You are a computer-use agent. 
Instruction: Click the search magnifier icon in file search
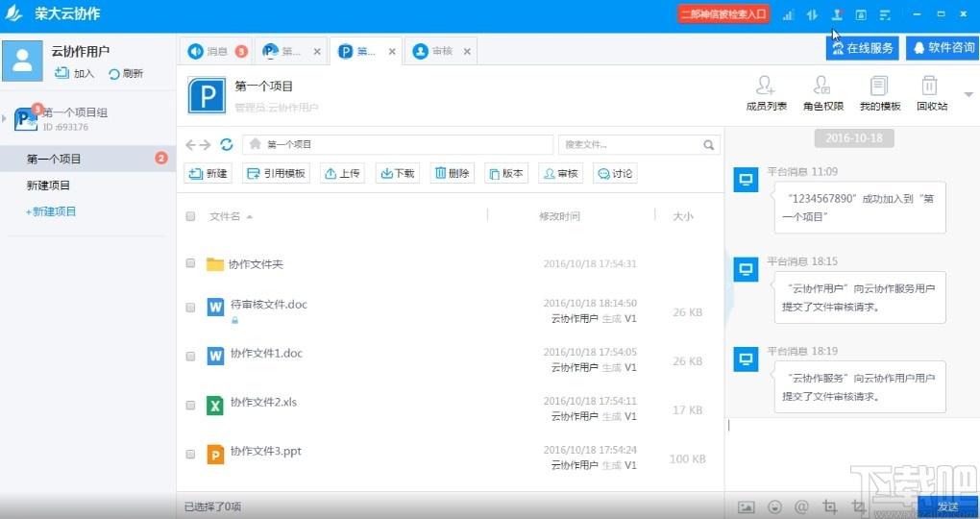coord(709,145)
